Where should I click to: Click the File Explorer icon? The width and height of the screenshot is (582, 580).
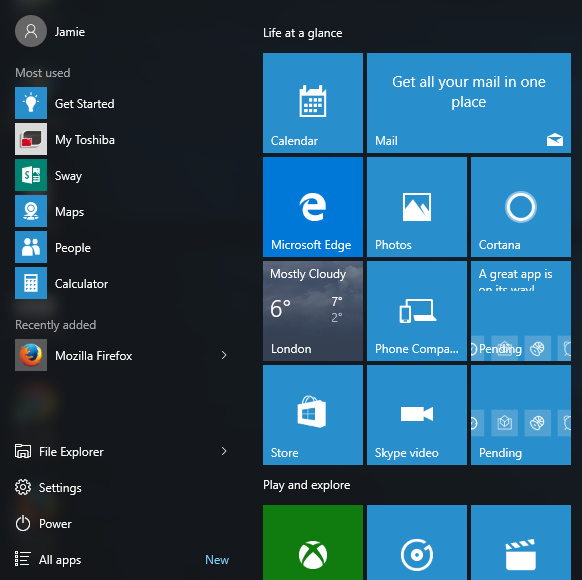pos(23,451)
